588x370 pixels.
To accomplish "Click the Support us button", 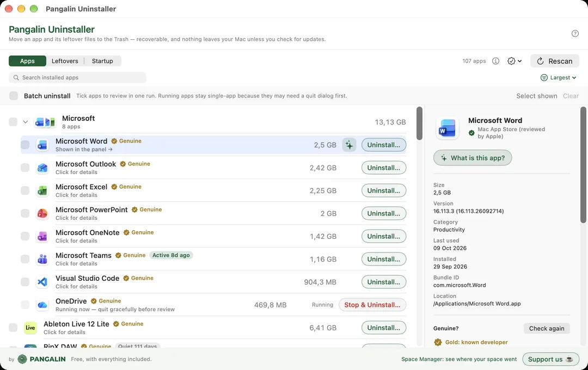I will 550,359.
